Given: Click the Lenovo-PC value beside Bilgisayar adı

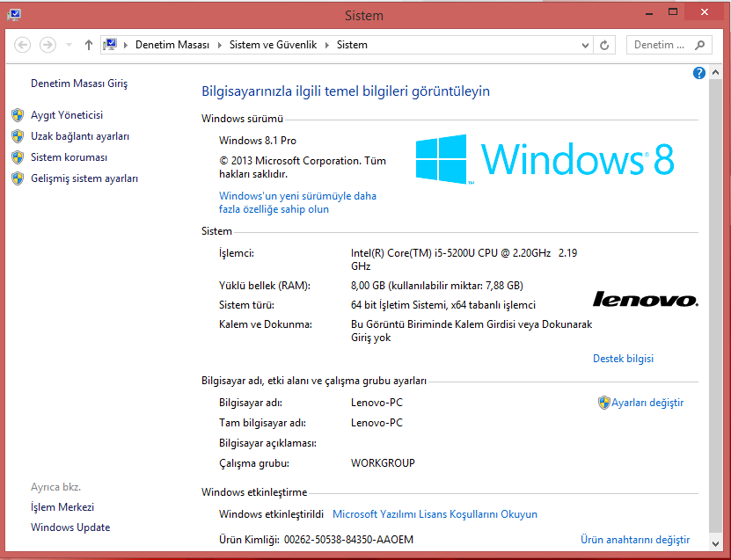Looking at the screenshot, I should [376, 403].
